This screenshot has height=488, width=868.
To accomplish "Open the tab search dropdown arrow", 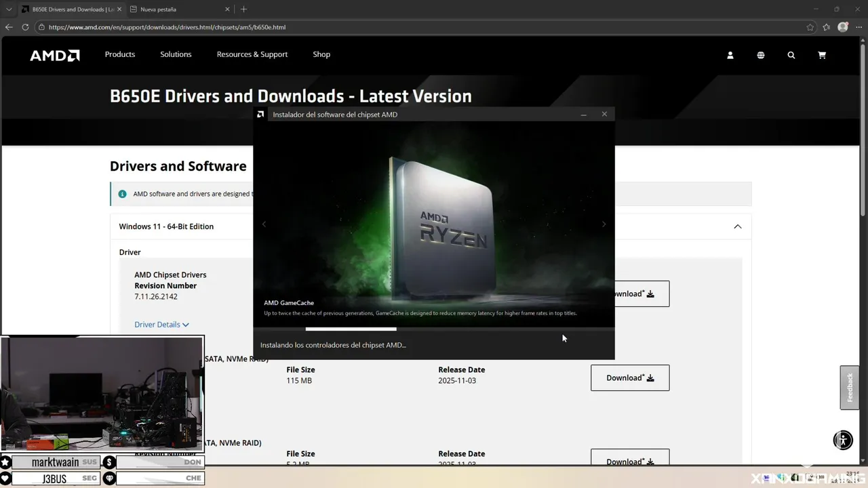I will (9, 9).
